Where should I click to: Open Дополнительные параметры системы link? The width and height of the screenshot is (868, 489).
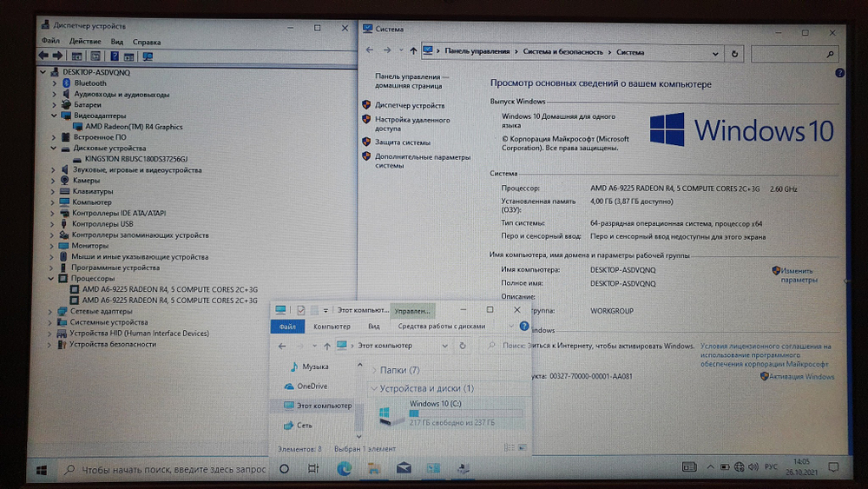(423, 162)
